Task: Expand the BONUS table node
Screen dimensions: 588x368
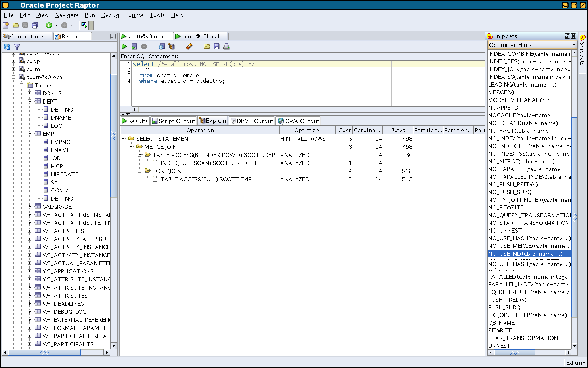Action: [x=29, y=93]
